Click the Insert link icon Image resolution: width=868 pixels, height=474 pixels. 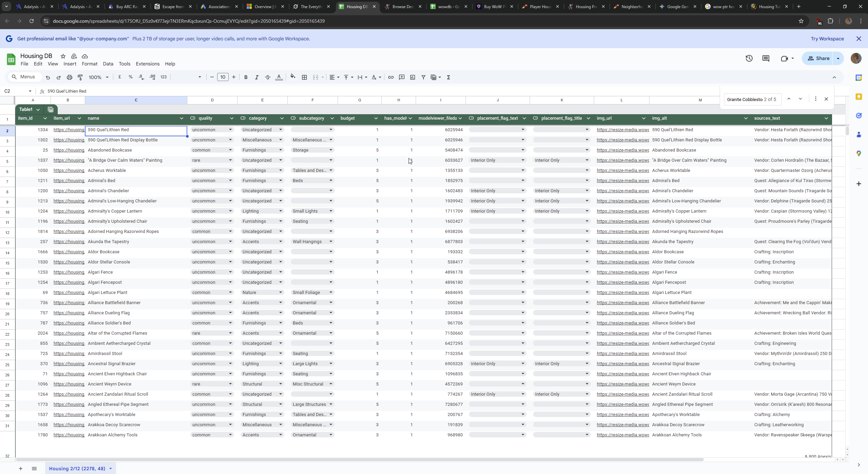(x=391, y=77)
